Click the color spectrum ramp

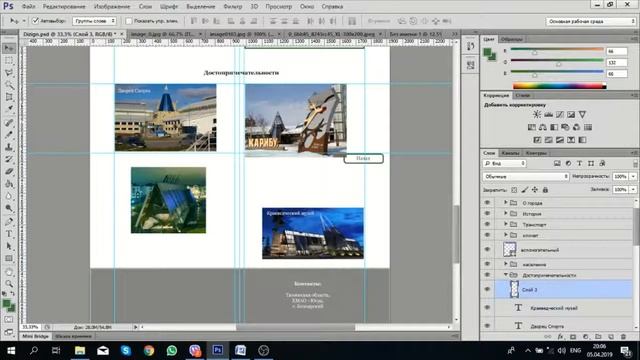point(559,86)
